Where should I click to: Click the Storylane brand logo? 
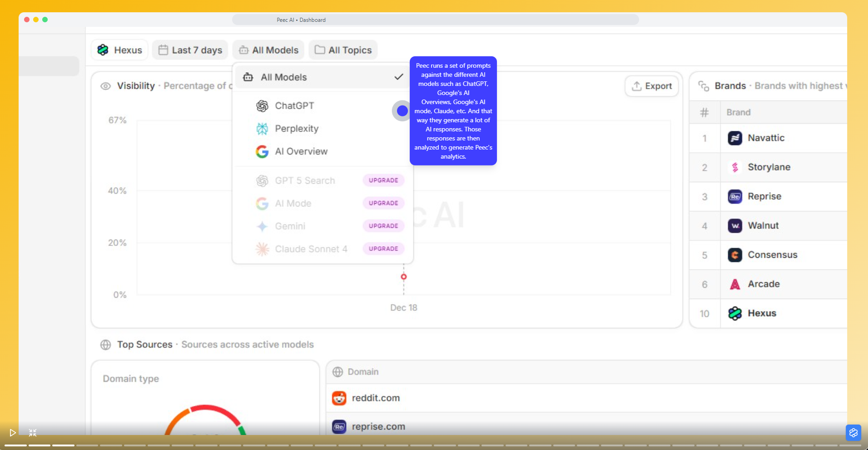735,167
